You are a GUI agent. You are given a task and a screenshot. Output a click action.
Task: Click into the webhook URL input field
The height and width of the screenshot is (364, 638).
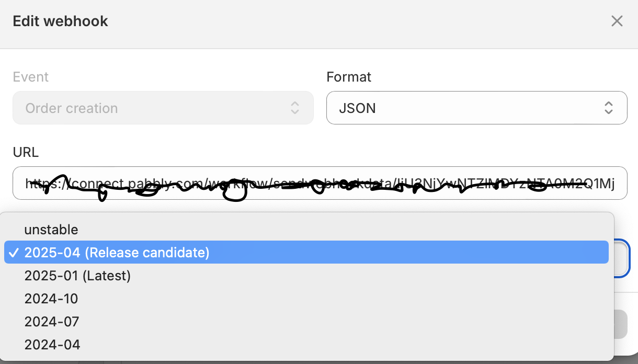320,183
